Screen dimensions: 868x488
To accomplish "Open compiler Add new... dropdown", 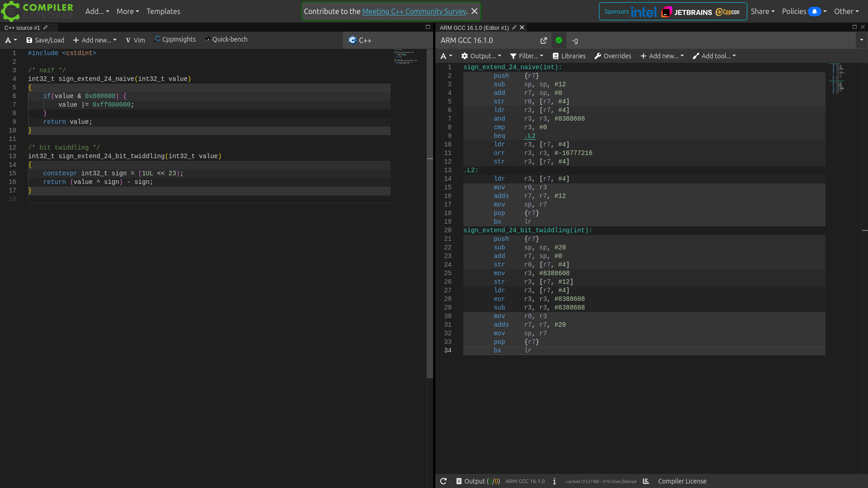I will coord(662,56).
